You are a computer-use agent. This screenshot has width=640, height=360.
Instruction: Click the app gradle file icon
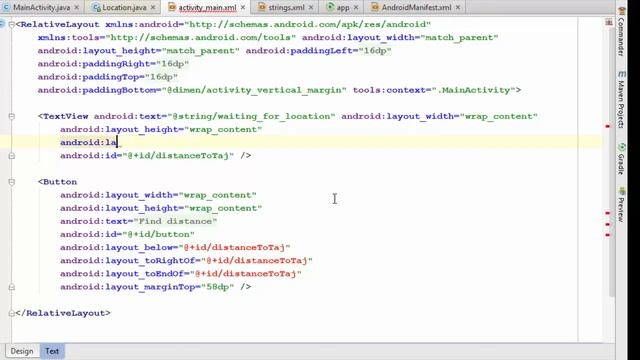pyautogui.click(x=330, y=7)
